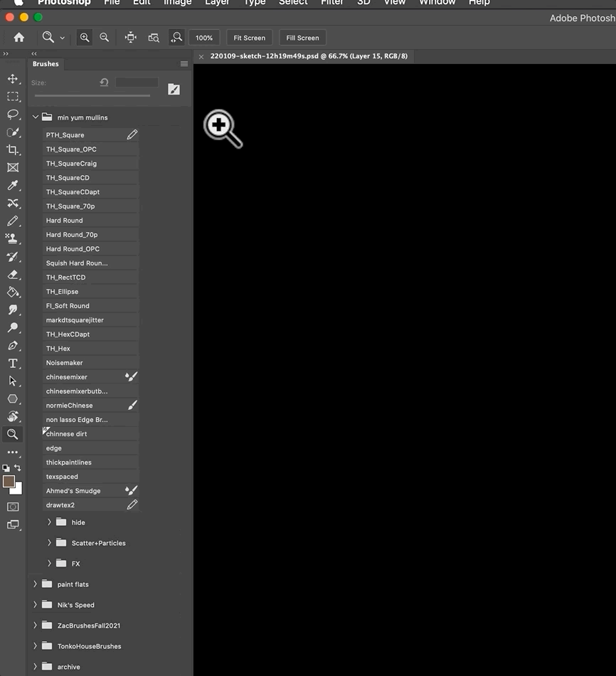616x676 pixels.
Task: Collapse the Brushes panel with double arrows
Action: 34,53
